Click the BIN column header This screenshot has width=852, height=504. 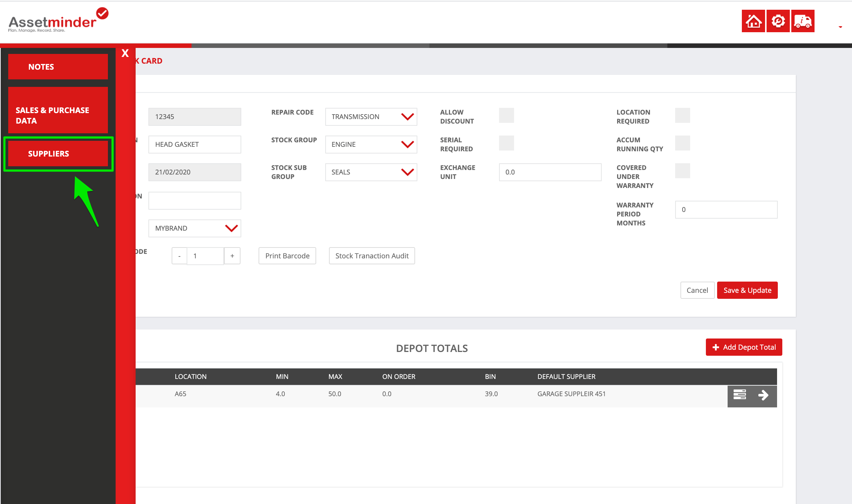tap(490, 377)
